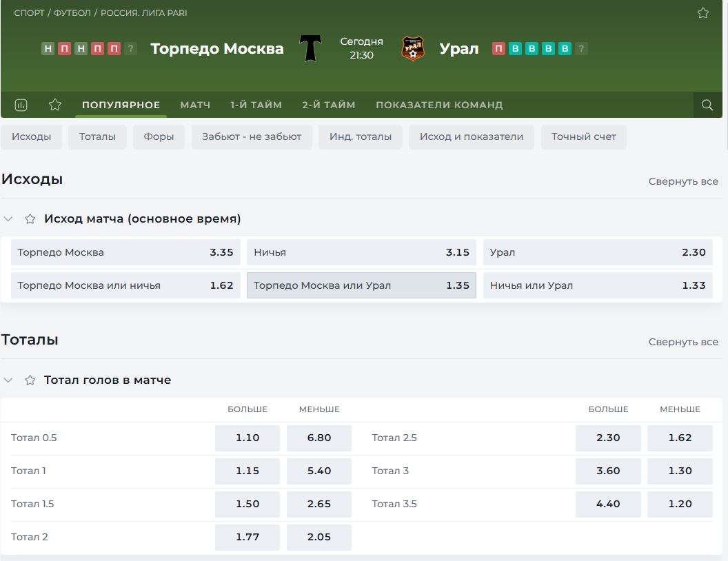Screen dimensions: 728x561
Task: Switch to the Популярное tab
Action: tap(121, 105)
